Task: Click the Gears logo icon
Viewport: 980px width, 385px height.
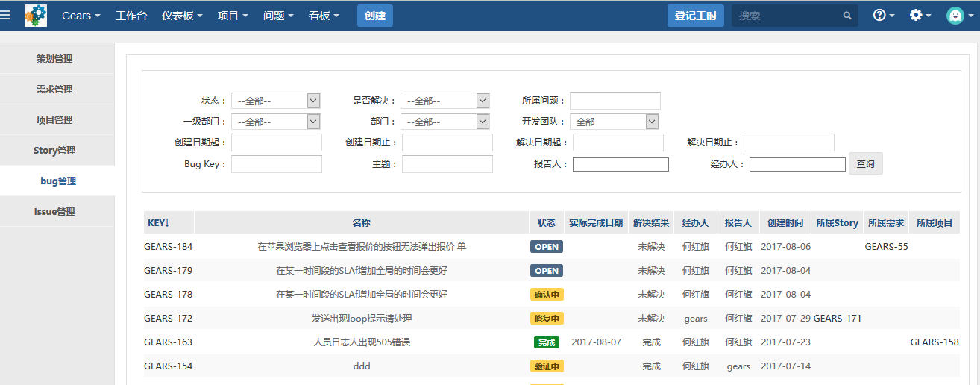Action: (x=36, y=16)
